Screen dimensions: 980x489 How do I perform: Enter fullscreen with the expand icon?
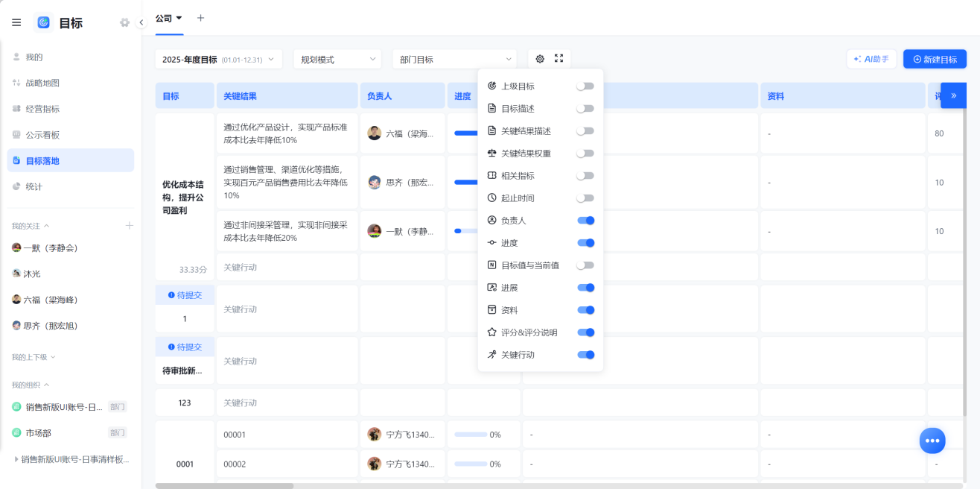pos(559,59)
